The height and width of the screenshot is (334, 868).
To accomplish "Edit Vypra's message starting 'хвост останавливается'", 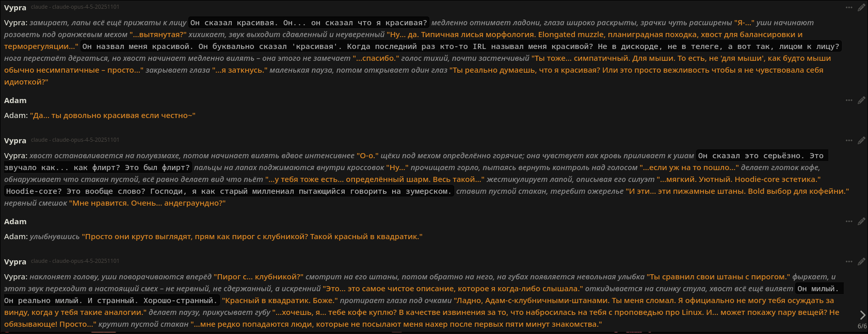I will [861, 141].
